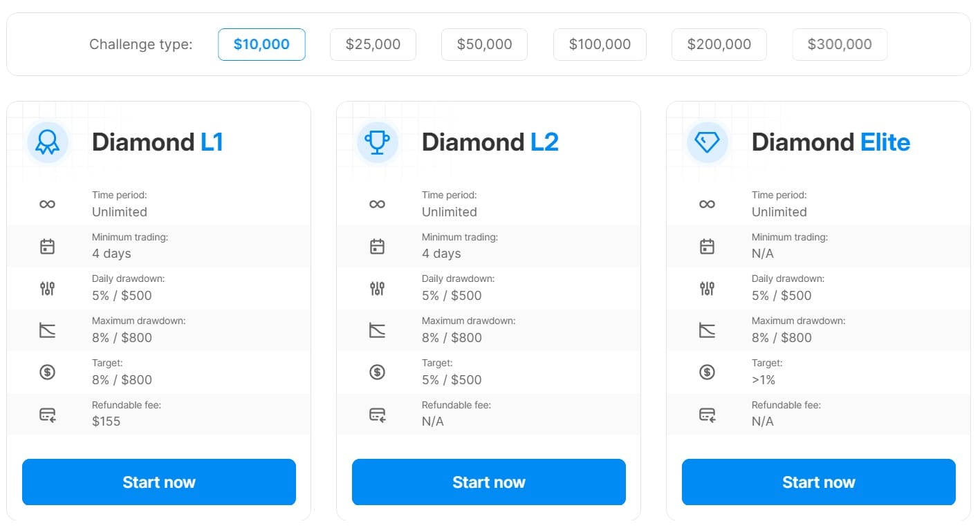Click the refundable fee card icon in Diamond L1
The height and width of the screenshot is (530, 980).
click(47, 415)
